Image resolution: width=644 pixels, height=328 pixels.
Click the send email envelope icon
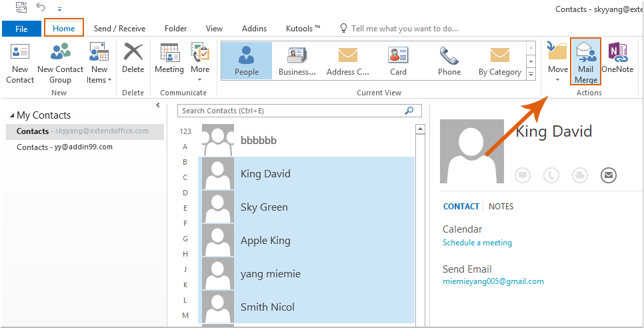609,176
